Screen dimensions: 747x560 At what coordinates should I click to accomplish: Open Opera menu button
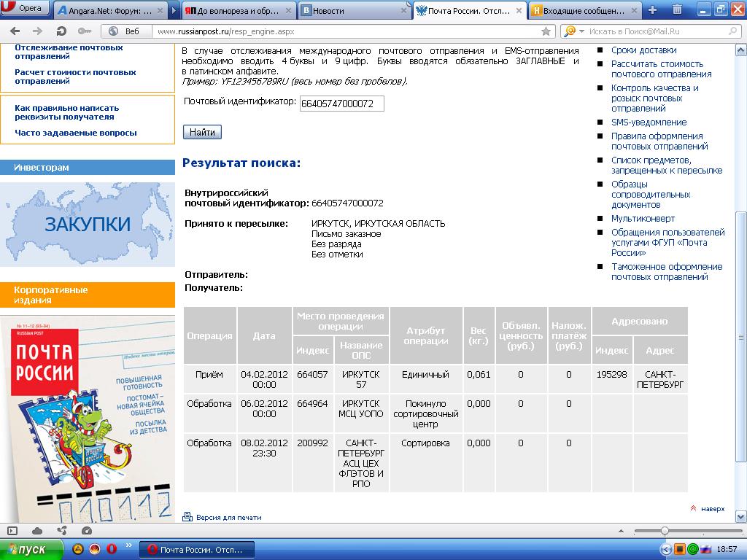[x=25, y=8]
